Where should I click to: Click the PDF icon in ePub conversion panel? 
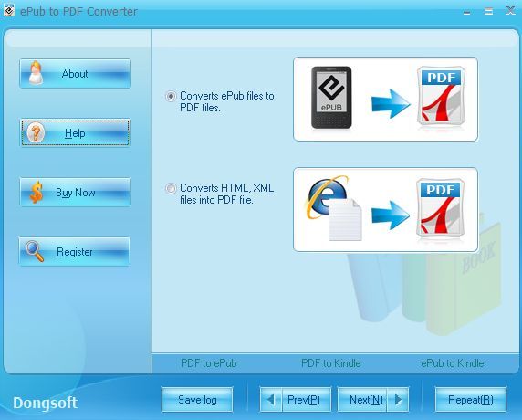click(x=441, y=96)
